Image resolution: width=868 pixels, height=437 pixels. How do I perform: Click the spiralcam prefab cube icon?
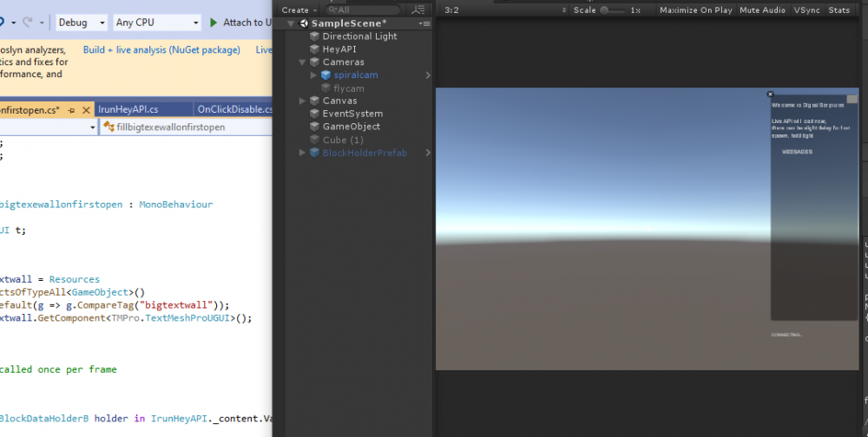(x=325, y=75)
